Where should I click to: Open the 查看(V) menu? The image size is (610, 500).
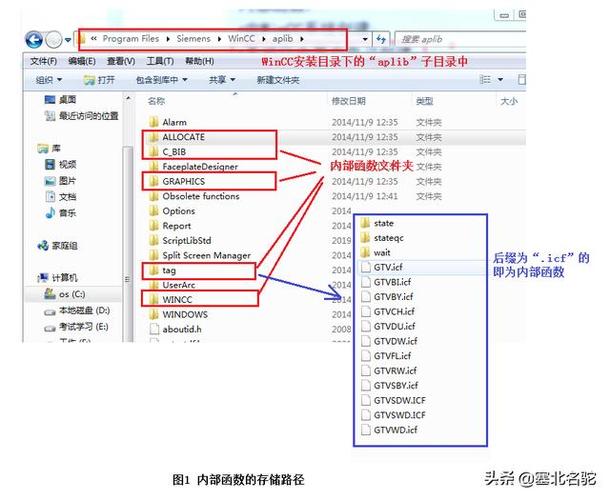click(121, 61)
